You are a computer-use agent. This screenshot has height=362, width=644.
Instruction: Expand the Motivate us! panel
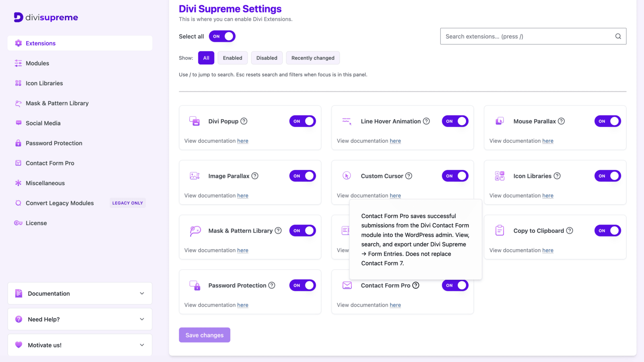pos(80,345)
